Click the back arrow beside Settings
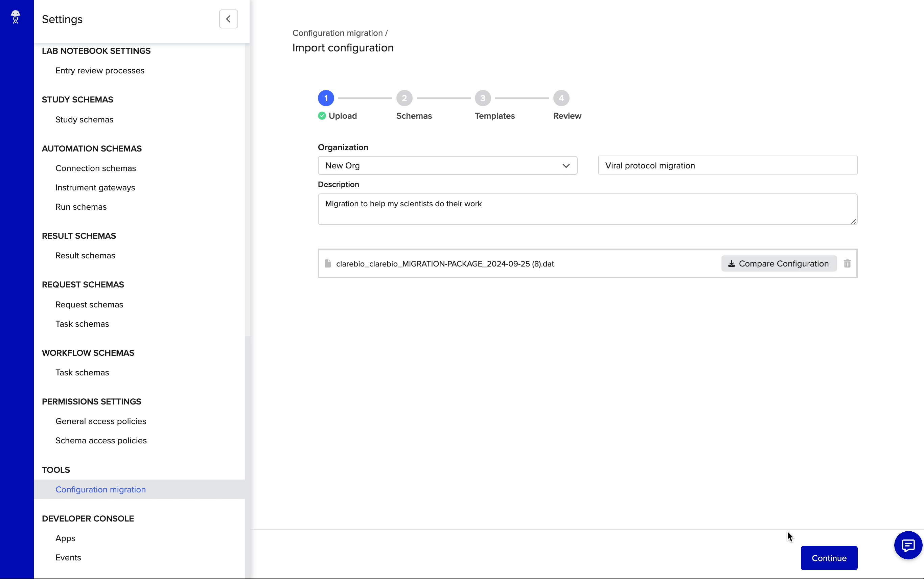This screenshot has height=579, width=924. click(228, 19)
